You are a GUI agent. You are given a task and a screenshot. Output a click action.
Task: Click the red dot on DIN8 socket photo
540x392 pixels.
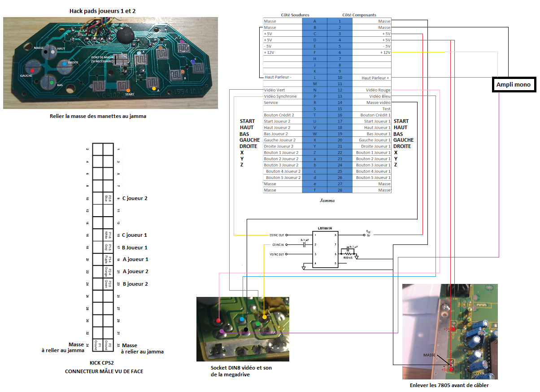pyautogui.click(x=218, y=321)
